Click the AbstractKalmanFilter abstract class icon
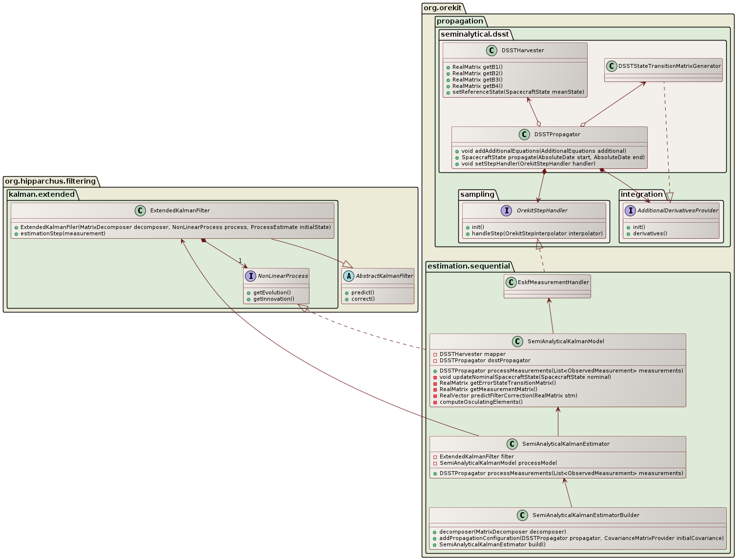The image size is (737, 560). (348, 276)
